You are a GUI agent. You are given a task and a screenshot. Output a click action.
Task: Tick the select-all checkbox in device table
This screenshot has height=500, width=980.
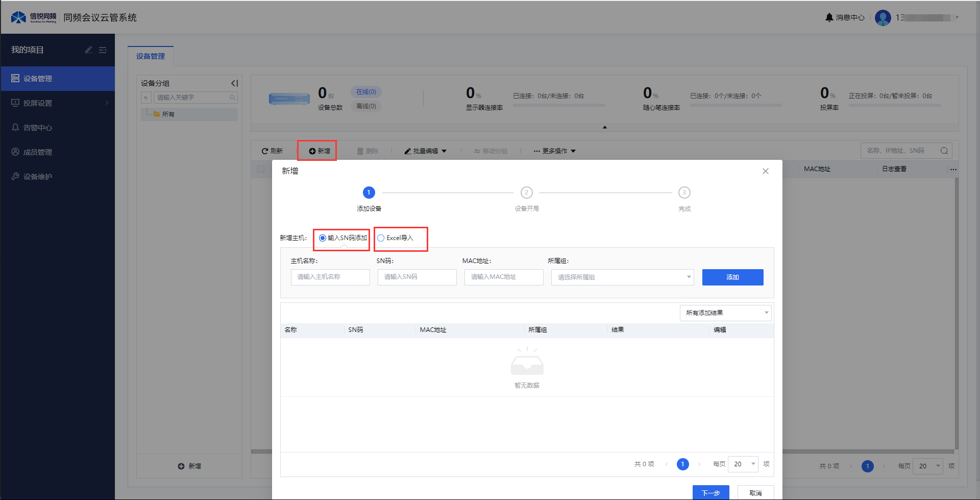pyautogui.click(x=261, y=169)
